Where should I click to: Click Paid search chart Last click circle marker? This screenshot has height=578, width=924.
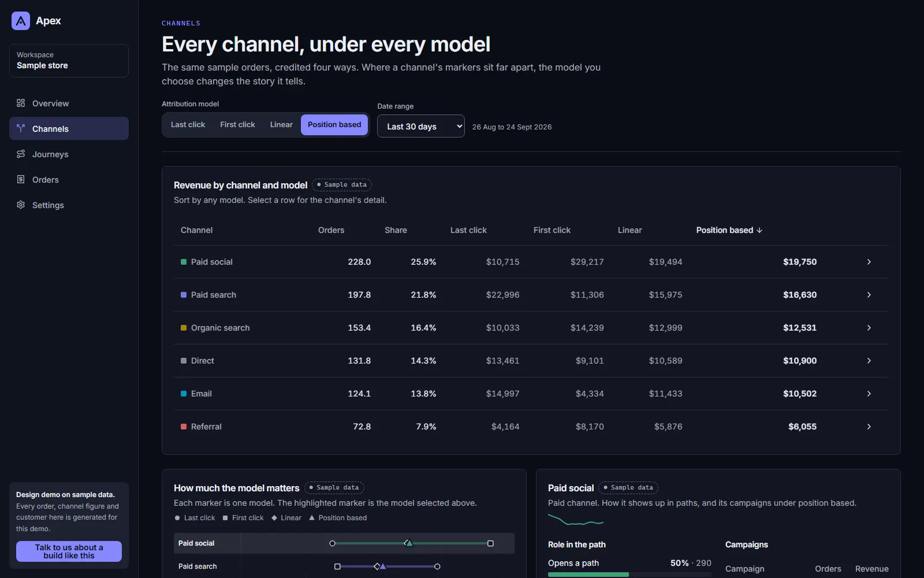[437, 566]
